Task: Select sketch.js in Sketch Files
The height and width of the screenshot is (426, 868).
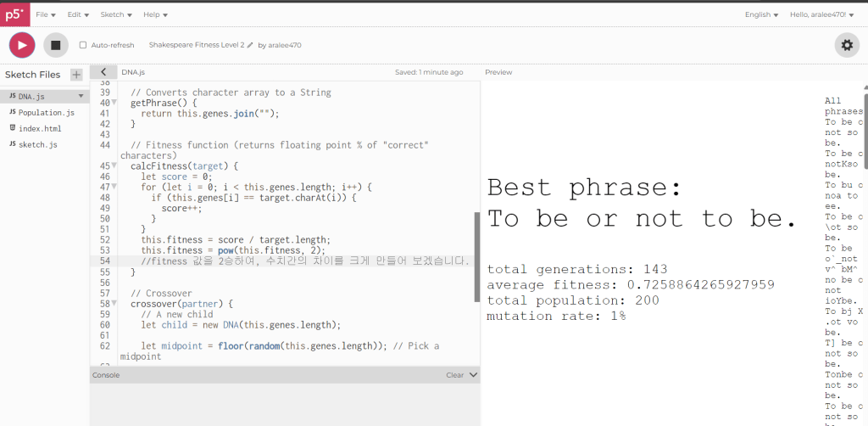Action: click(37, 144)
